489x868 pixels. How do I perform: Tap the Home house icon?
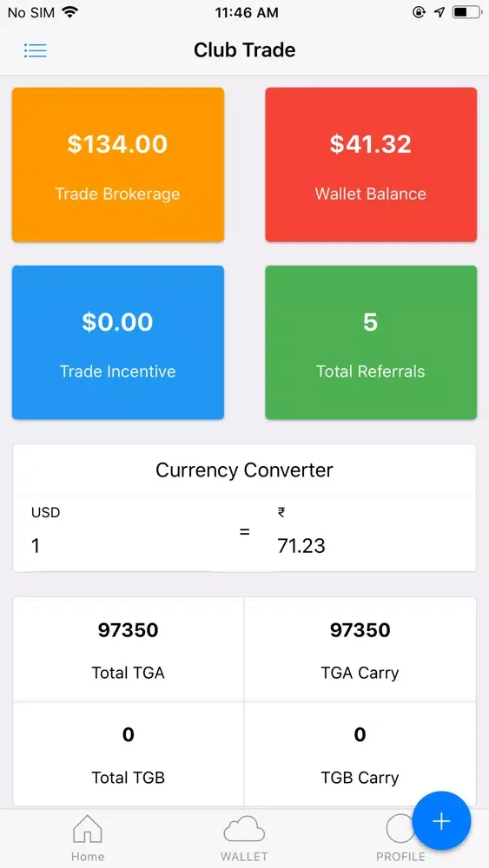click(x=88, y=828)
